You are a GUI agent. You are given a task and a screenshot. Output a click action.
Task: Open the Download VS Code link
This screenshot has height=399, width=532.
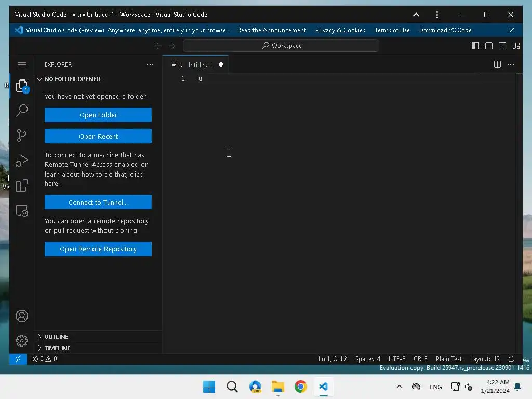tap(445, 30)
